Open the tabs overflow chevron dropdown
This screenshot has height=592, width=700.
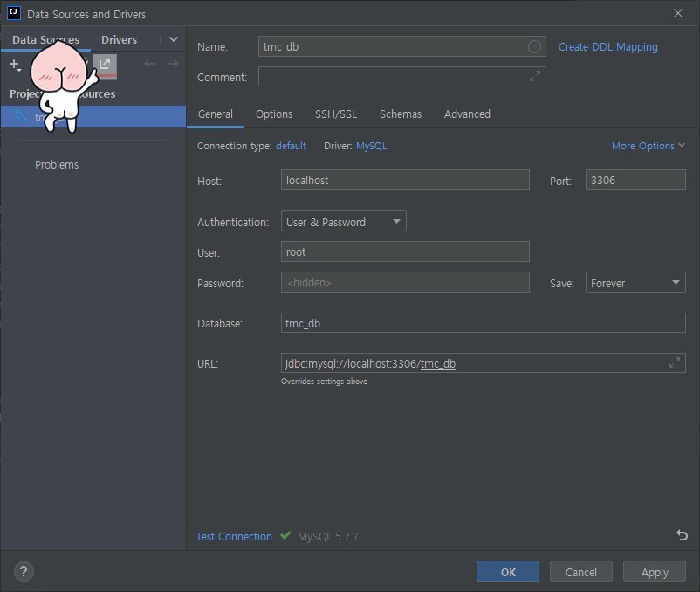(x=174, y=39)
